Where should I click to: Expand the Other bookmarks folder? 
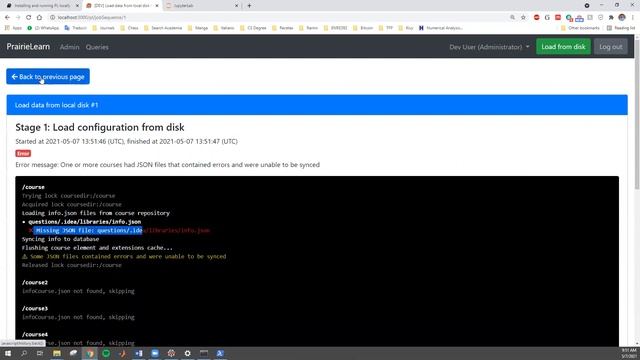[x=580, y=28]
